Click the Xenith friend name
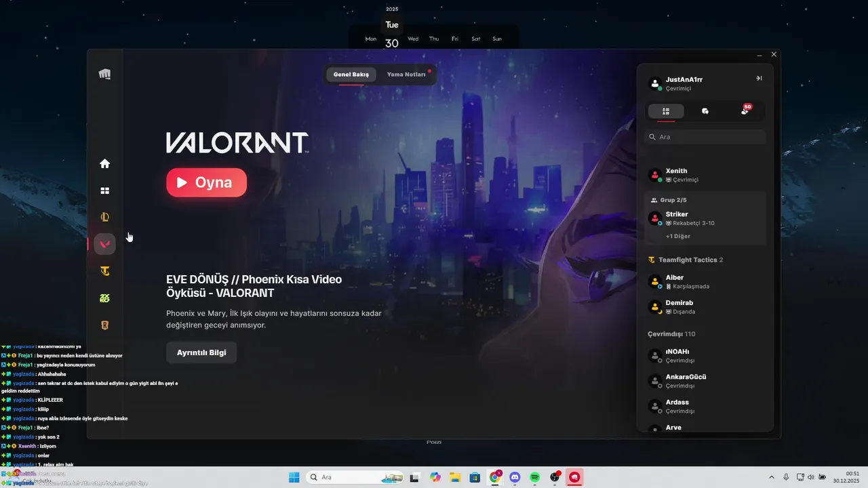 (677, 171)
